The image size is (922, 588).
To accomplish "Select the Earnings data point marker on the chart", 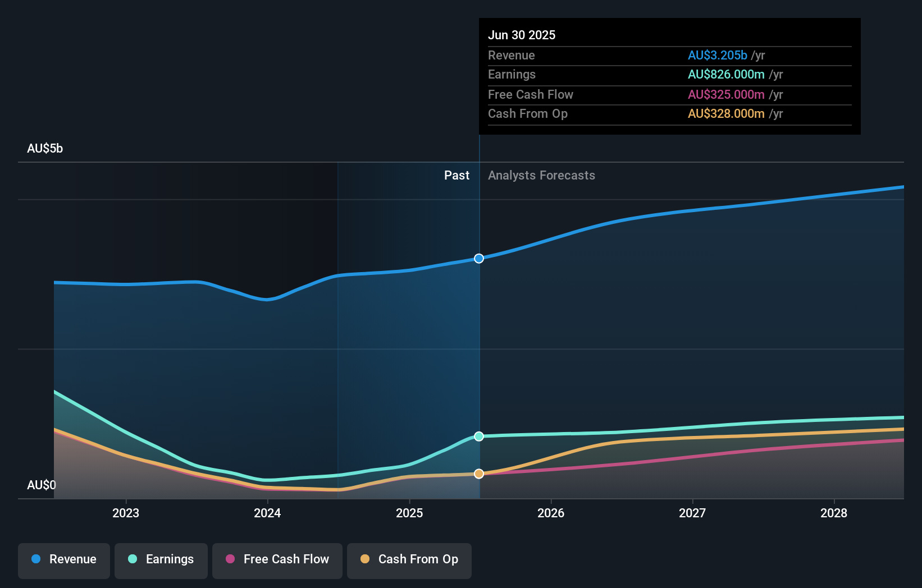I will pos(478,437).
